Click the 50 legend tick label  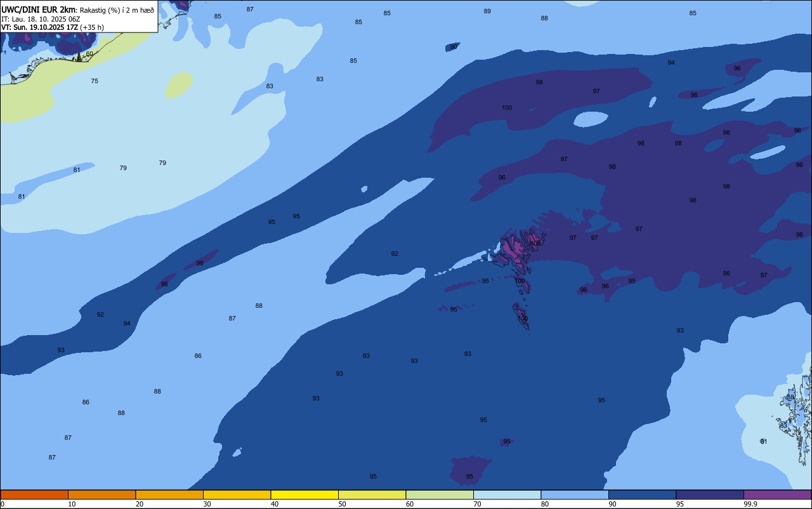coord(342,504)
